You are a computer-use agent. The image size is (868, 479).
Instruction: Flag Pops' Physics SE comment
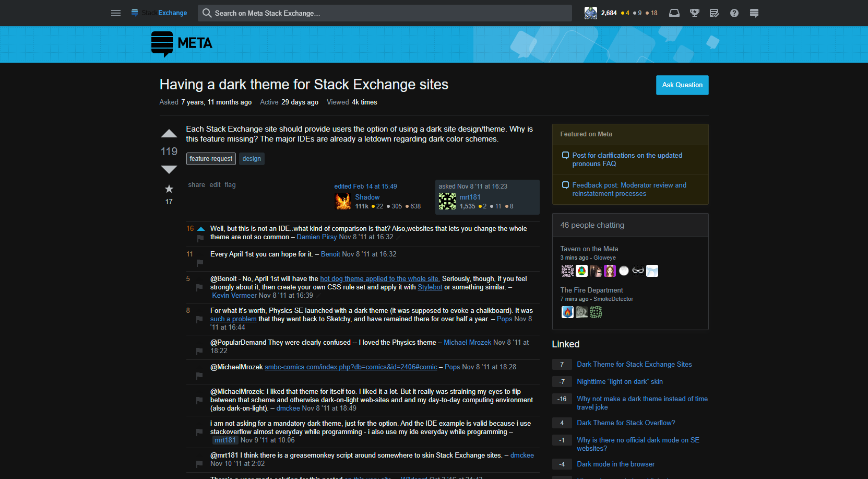(x=199, y=319)
